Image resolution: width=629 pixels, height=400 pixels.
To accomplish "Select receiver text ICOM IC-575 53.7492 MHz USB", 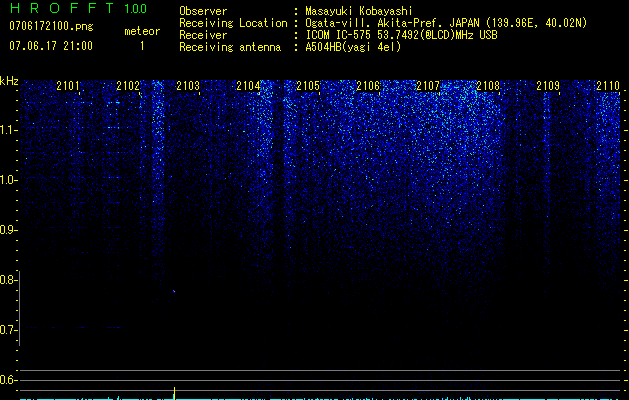I will pyautogui.click(x=401, y=35).
